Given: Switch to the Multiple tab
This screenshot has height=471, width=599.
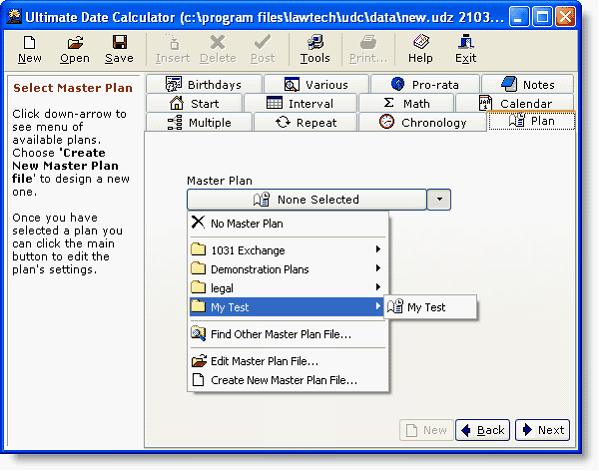Looking at the screenshot, I should pyautogui.click(x=199, y=122).
